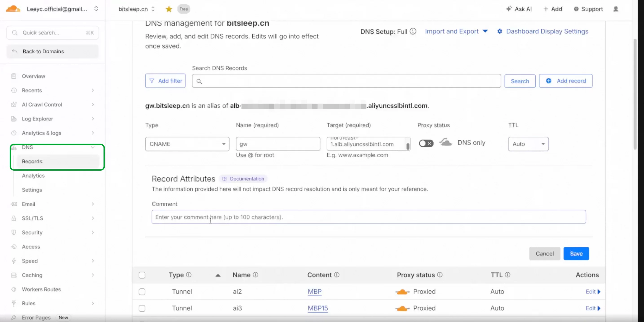Click the Add record button
This screenshot has width=644, height=322.
pos(566,81)
